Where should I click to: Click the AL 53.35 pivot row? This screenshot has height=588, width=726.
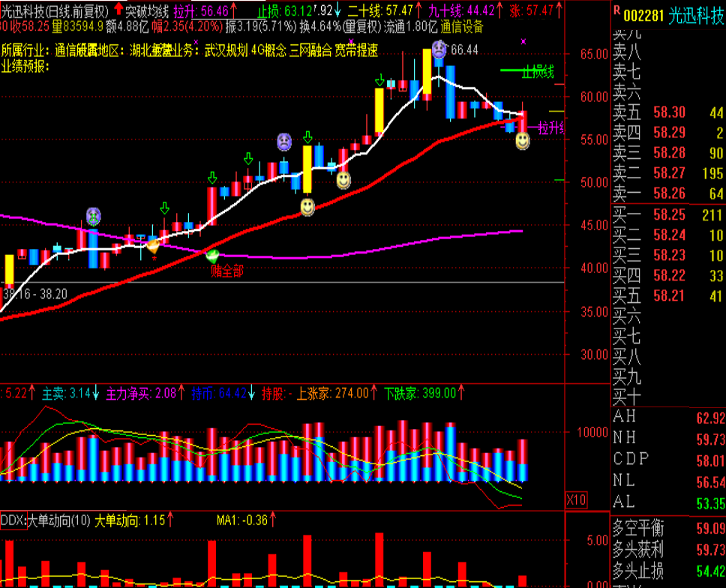point(668,502)
